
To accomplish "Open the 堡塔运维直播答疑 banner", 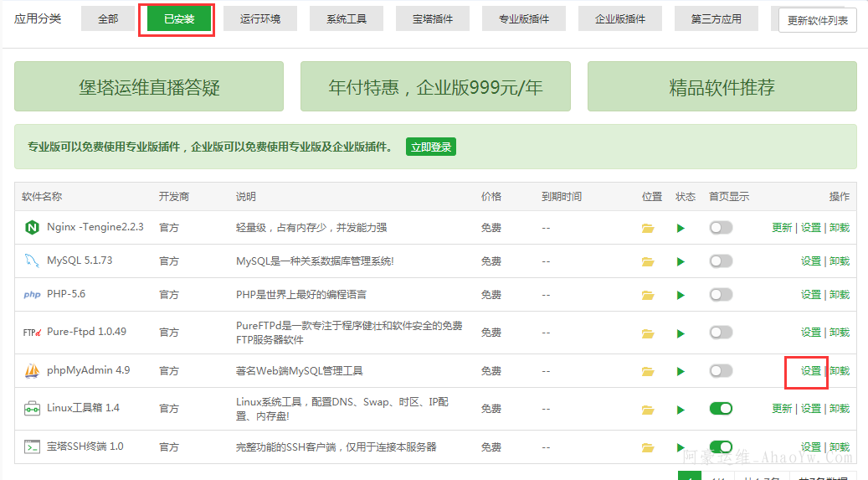I will [150, 87].
